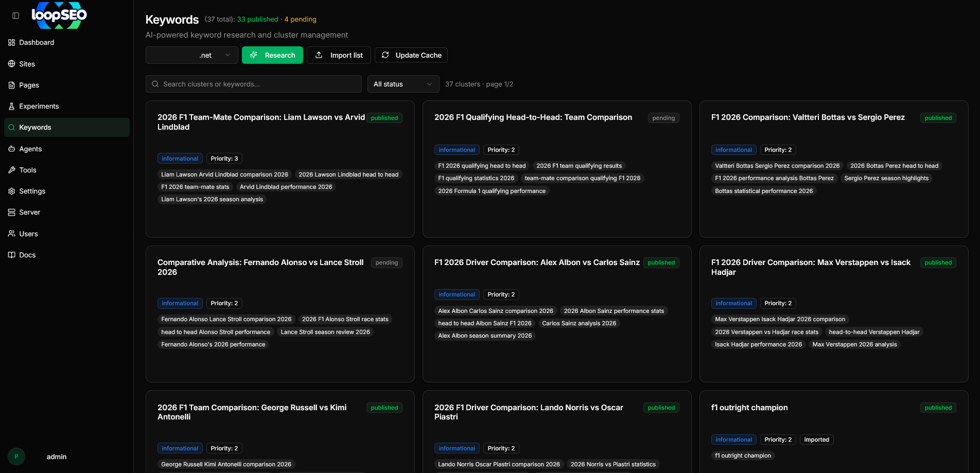The height and width of the screenshot is (473, 980).
Task: Click the Experiments flask icon
Action: pyautogui.click(x=12, y=106)
